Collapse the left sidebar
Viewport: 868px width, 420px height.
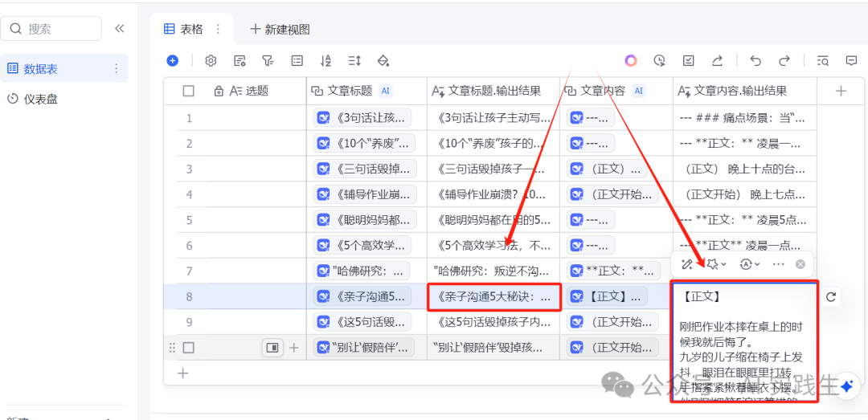coord(120,29)
